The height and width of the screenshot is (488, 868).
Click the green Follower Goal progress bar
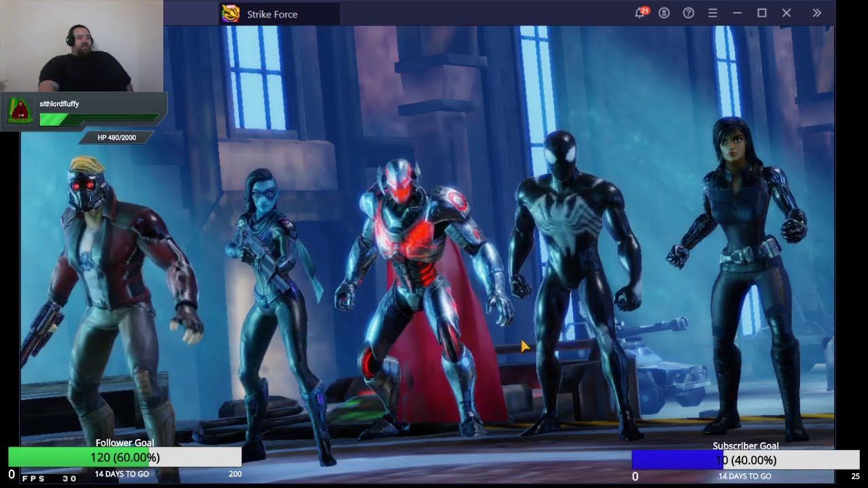pos(125,457)
